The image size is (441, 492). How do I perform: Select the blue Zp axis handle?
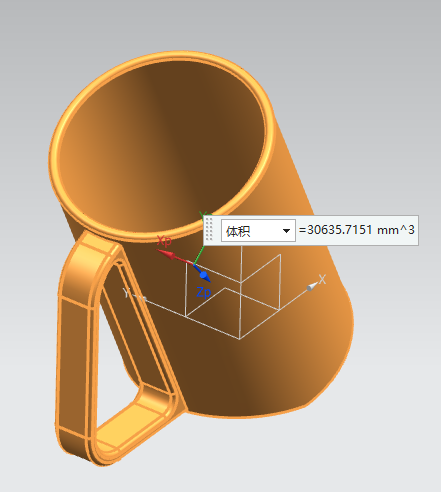click(204, 275)
